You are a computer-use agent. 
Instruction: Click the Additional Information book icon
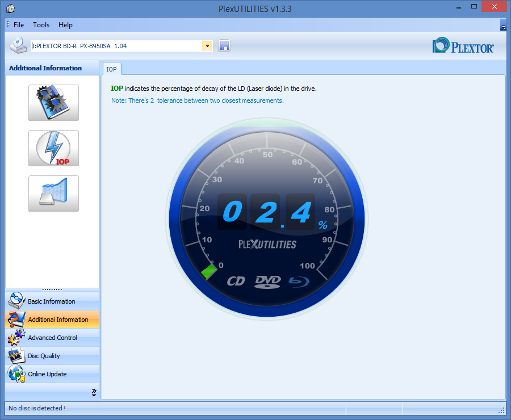click(16, 320)
